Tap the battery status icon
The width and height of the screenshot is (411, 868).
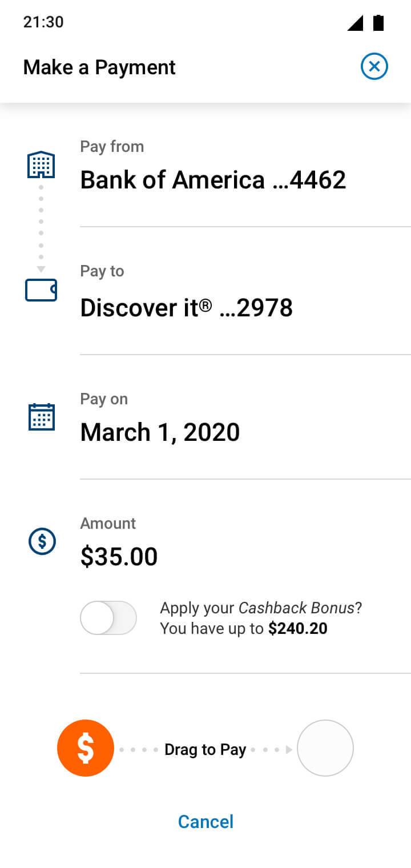(378, 23)
